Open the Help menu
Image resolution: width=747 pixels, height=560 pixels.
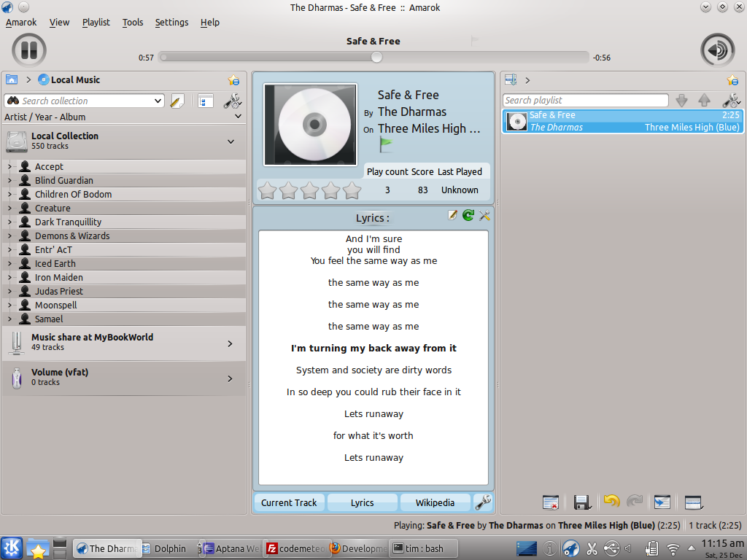(x=209, y=23)
